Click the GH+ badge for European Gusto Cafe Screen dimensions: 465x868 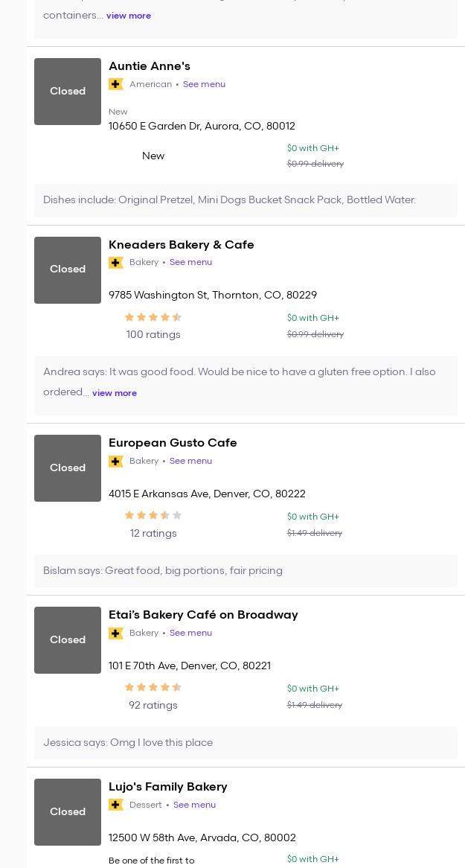pyautogui.click(x=116, y=462)
